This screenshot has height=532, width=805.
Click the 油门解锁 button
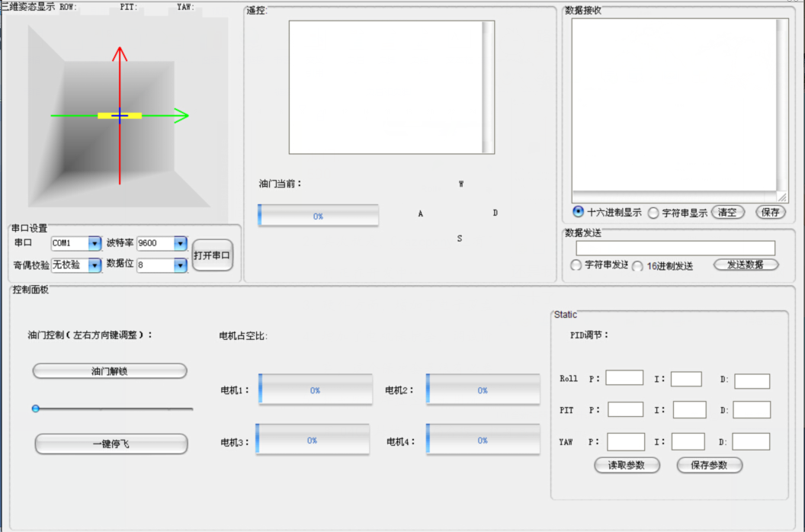[x=110, y=371]
